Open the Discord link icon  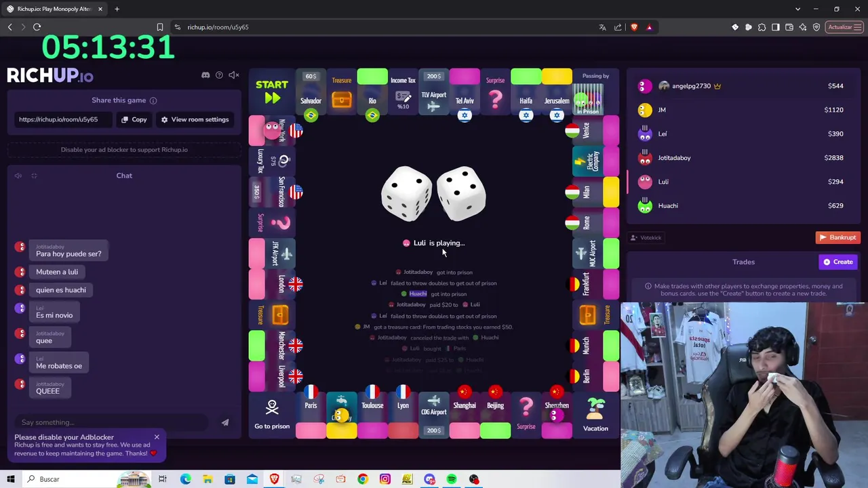point(205,75)
